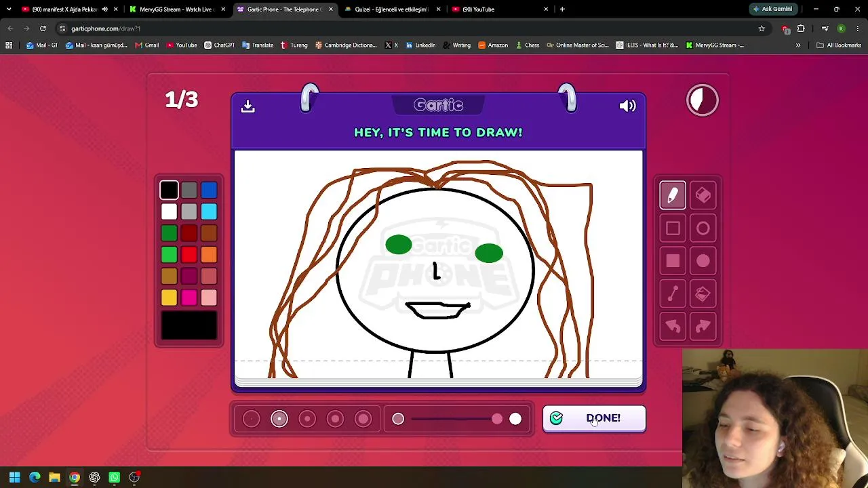
Task: Select the smallest brush size
Action: point(251,419)
